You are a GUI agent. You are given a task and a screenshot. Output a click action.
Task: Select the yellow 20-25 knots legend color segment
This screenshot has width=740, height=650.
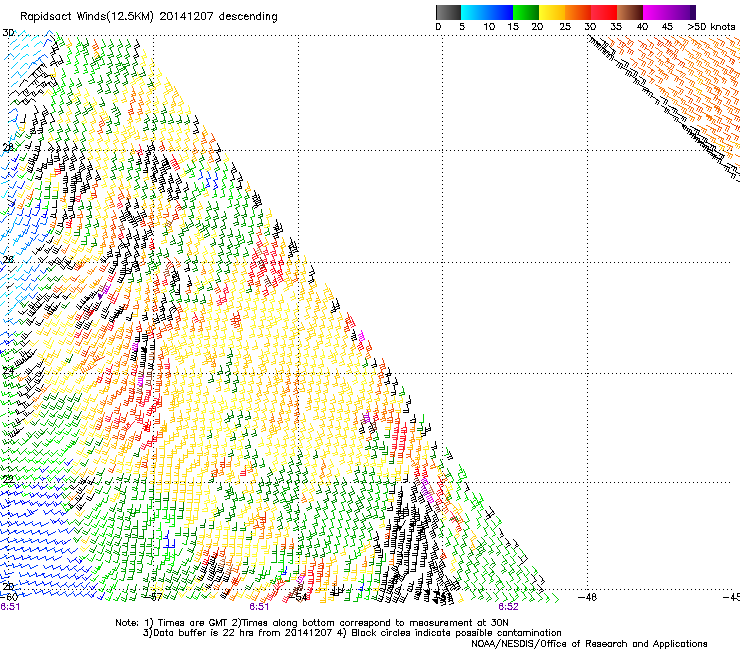pyautogui.click(x=552, y=12)
